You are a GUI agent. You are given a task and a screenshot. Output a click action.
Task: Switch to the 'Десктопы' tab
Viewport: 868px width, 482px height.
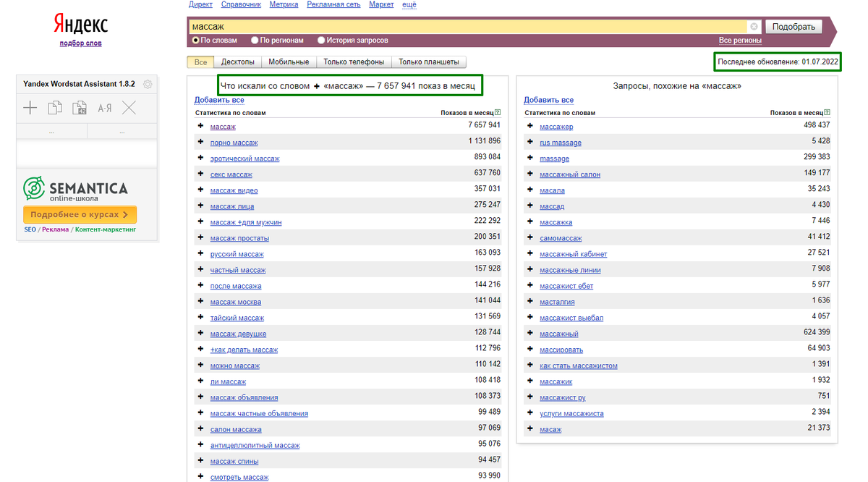[x=237, y=62]
